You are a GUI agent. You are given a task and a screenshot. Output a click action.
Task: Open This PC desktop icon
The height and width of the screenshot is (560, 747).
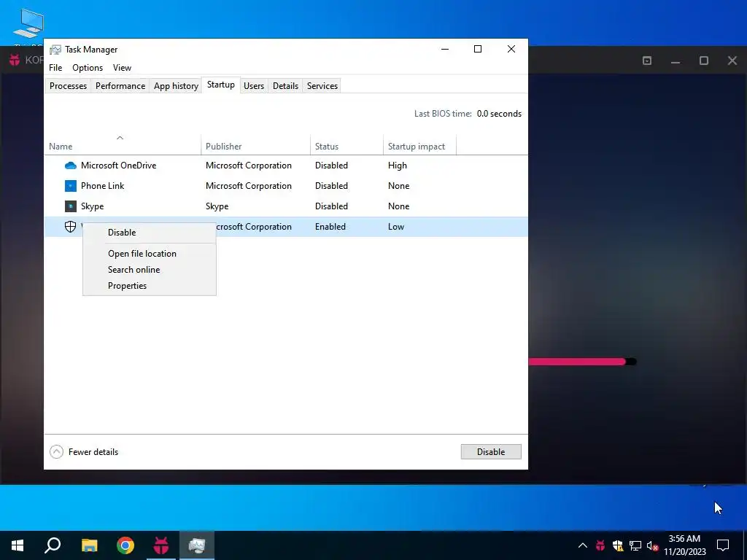click(28, 24)
